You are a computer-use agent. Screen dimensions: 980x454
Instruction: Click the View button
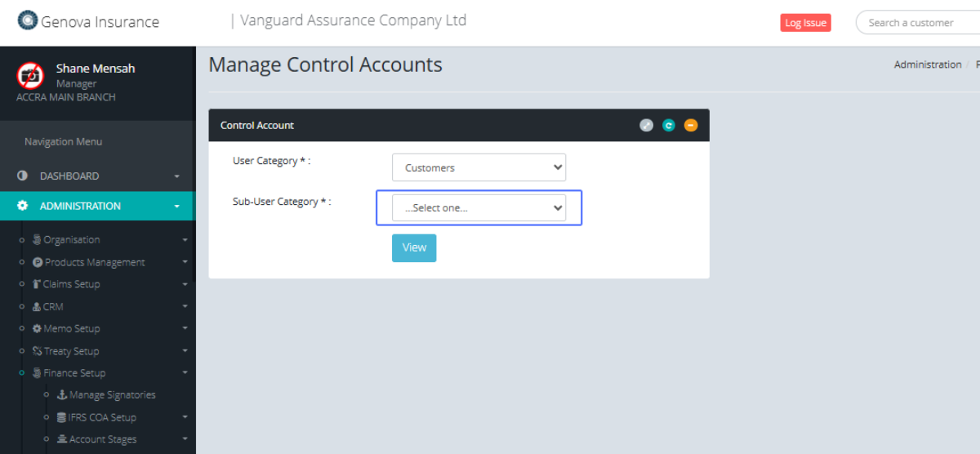(x=414, y=247)
